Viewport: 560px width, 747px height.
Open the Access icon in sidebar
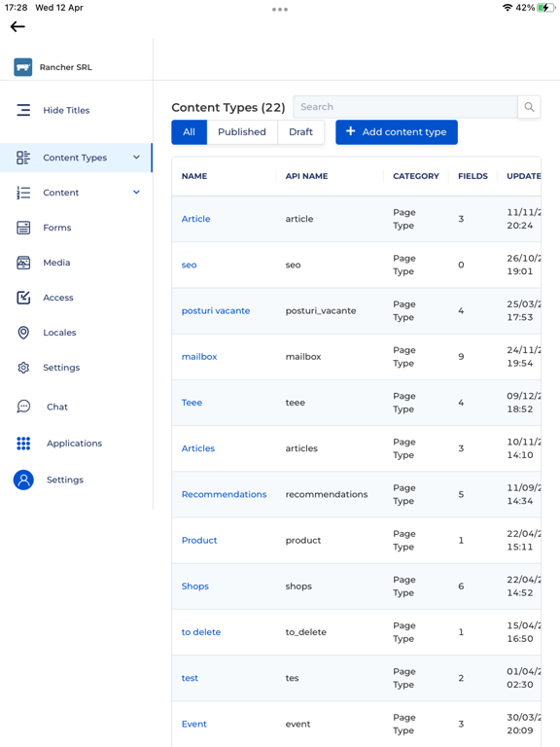point(23,298)
